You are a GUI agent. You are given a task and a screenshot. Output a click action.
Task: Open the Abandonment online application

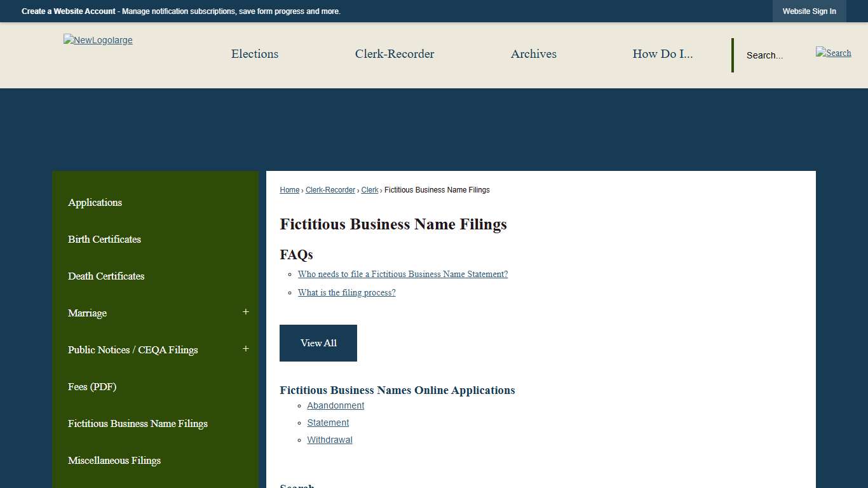point(336,405)
